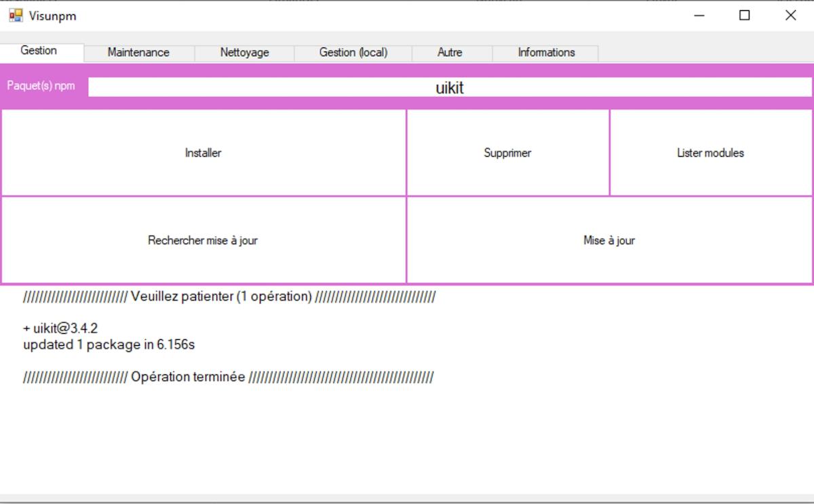814x504 pixels.
Task: Click the Paquet(s) npm label
Action: click(x=41, y=86)
